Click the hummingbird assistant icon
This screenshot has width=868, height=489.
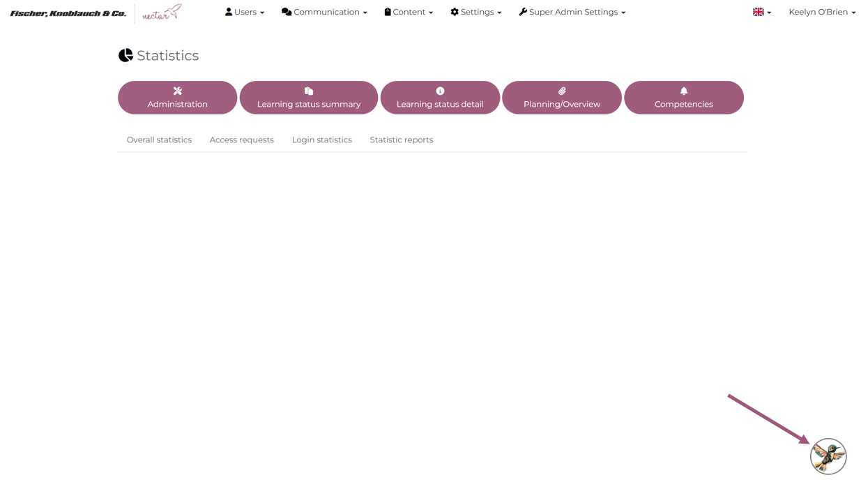tap(828, 456)
